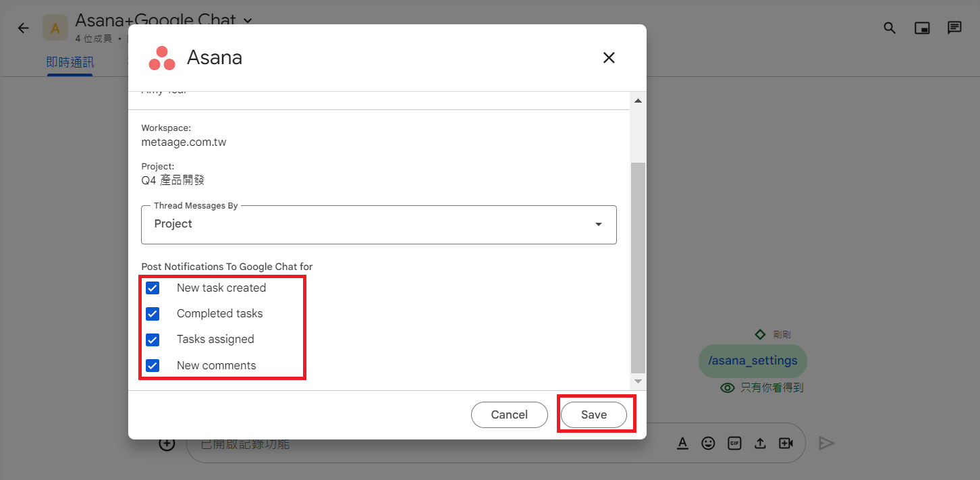Open search with the magnifier icon
980x480 pixels.
point(890,28)
